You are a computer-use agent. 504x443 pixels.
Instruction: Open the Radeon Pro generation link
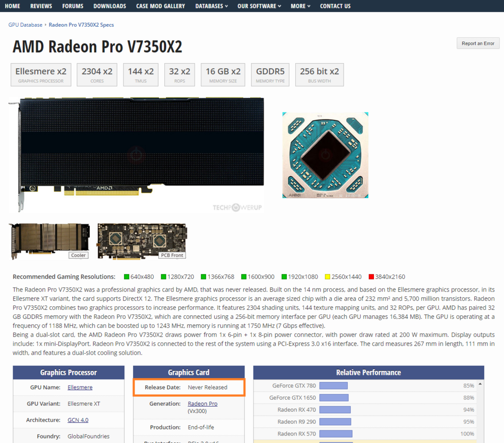pyautogui.click(x=203, y=404)
